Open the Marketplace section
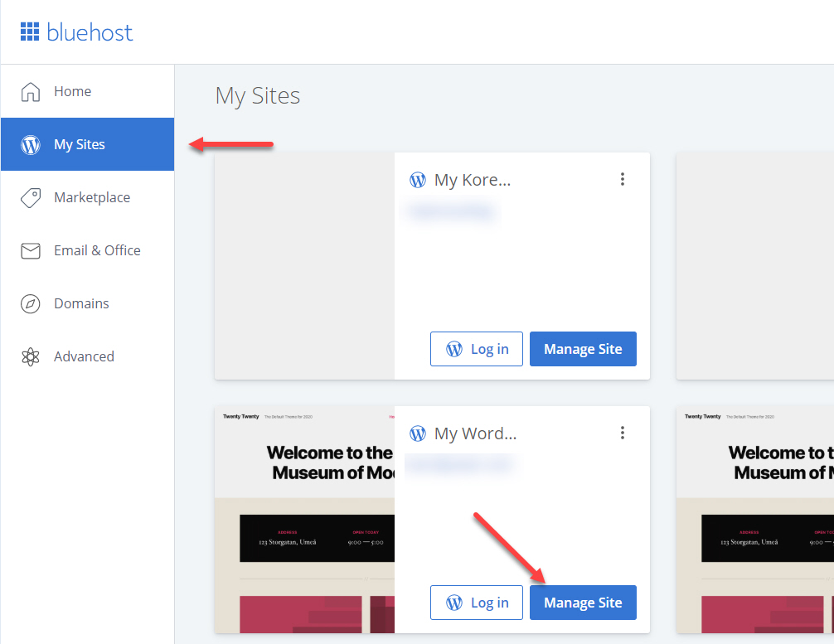The width and height of the screenshot is (834, 644). tap(87, 197)
